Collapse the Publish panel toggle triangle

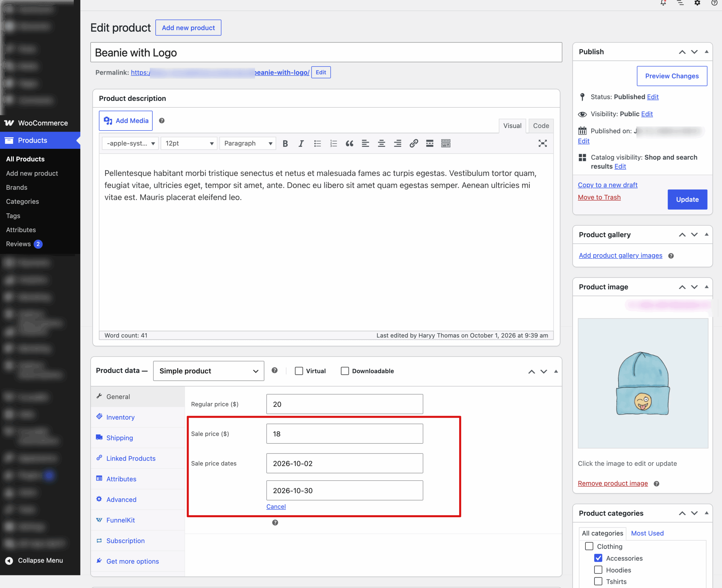pos(707,52)
